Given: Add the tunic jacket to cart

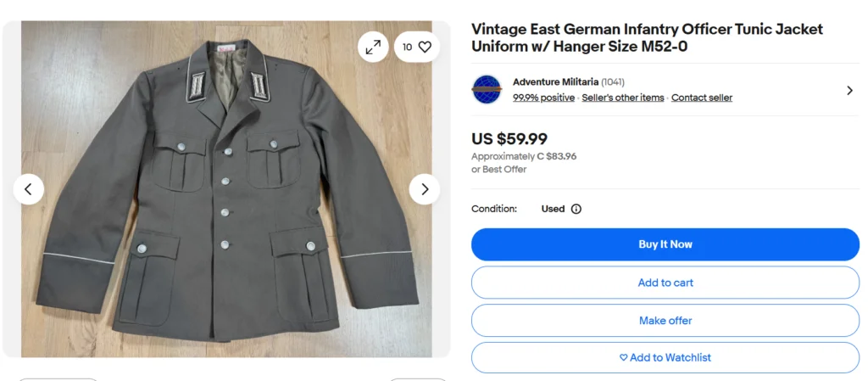Looking at the screenshot, I should point(665,283).
